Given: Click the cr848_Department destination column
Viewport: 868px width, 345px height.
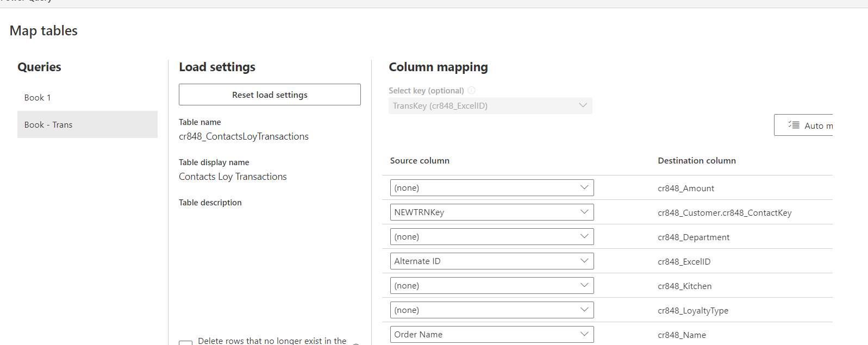Looking at the screenshot, I should (694, 237).
